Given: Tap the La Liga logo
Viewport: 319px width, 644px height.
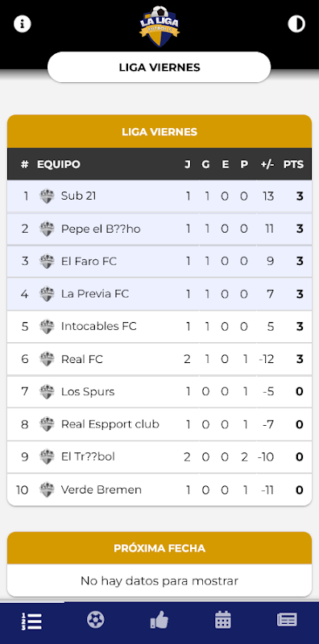Looking at the screenshot, I should click(x=159, y=26).
